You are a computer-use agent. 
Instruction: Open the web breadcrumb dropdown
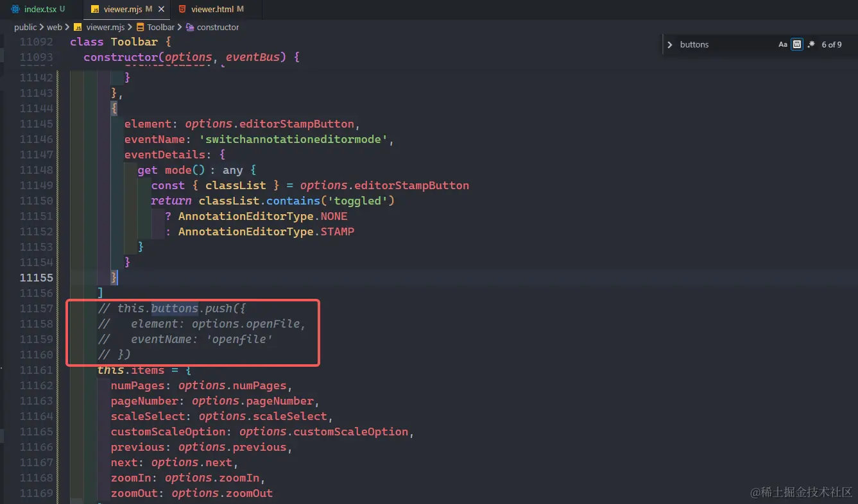[x=55, y=27]
